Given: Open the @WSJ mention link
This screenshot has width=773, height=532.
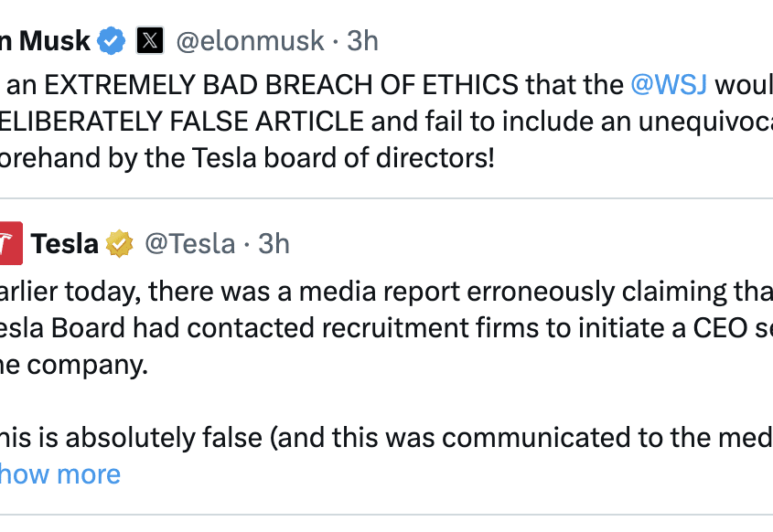Looking at the screenshot, I should (668, 85).
